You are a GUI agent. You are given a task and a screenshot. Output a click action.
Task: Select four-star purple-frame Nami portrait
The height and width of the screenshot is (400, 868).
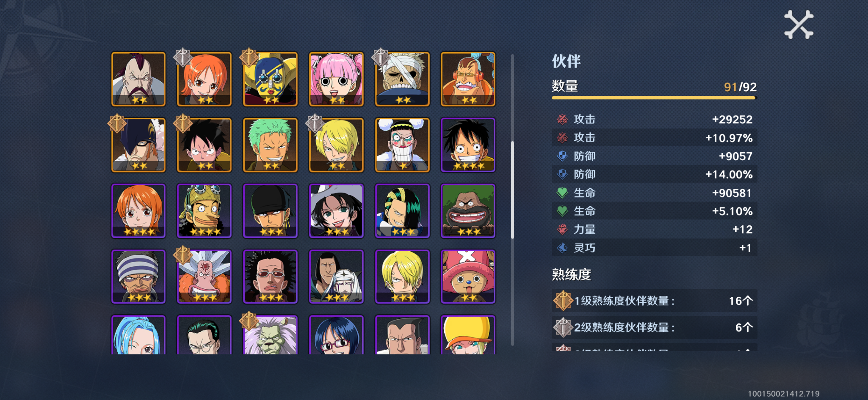point(138,211)
